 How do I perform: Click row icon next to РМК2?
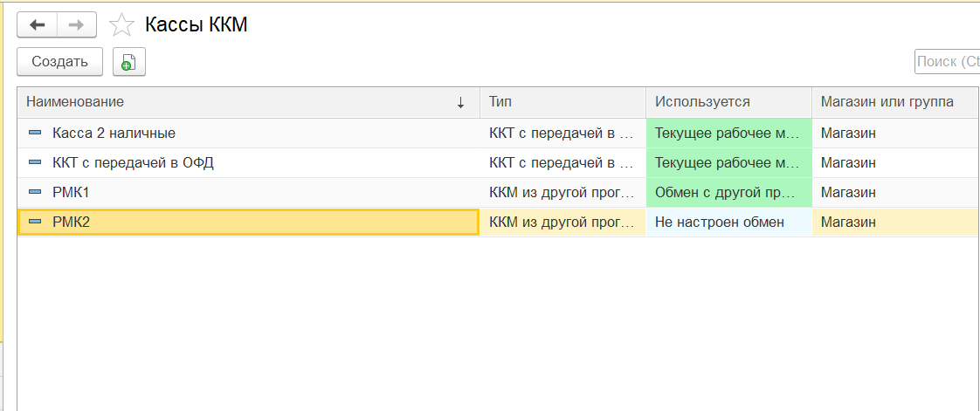click(35, 222)
